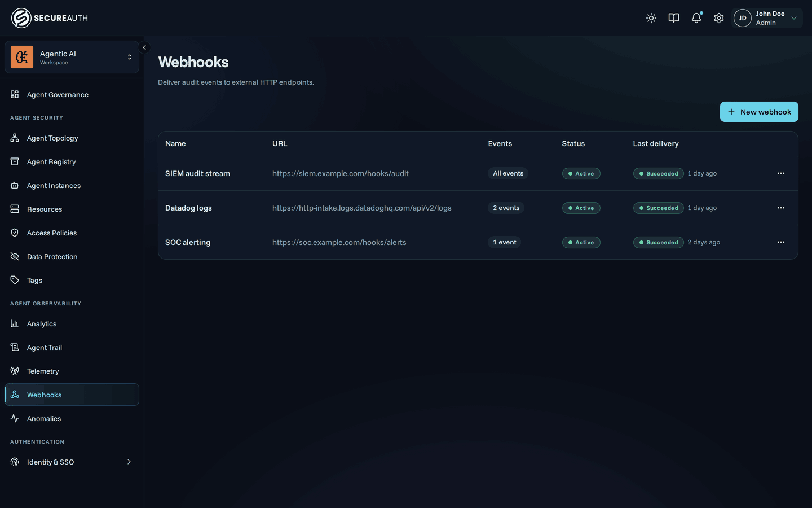Screen dimensions: 812x508
Task: Expand Identity & SSO chevron
Action: [129, 462]
